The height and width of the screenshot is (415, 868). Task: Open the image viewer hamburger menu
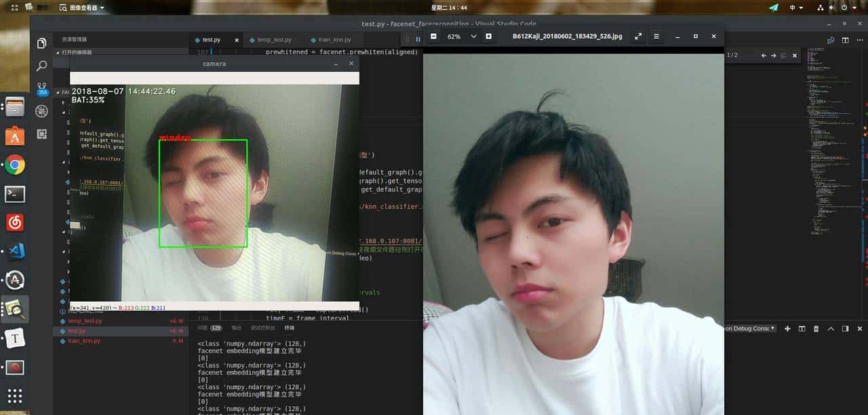click(656, 36)
